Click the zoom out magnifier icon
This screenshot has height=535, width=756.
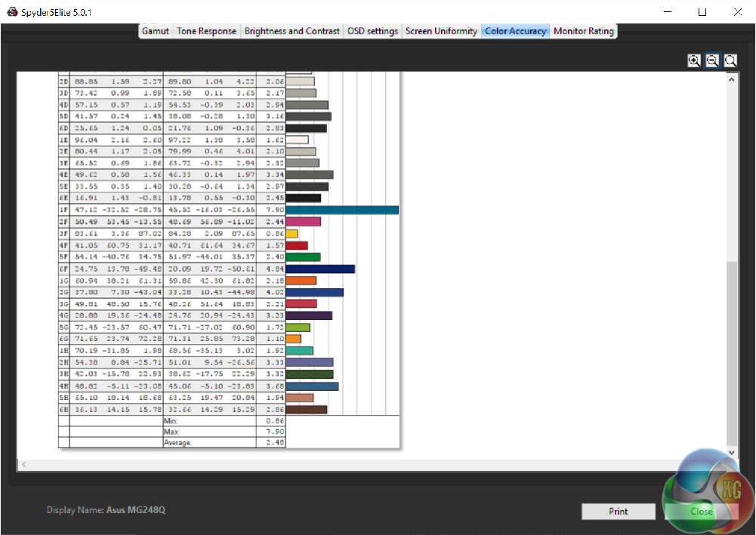712,60
